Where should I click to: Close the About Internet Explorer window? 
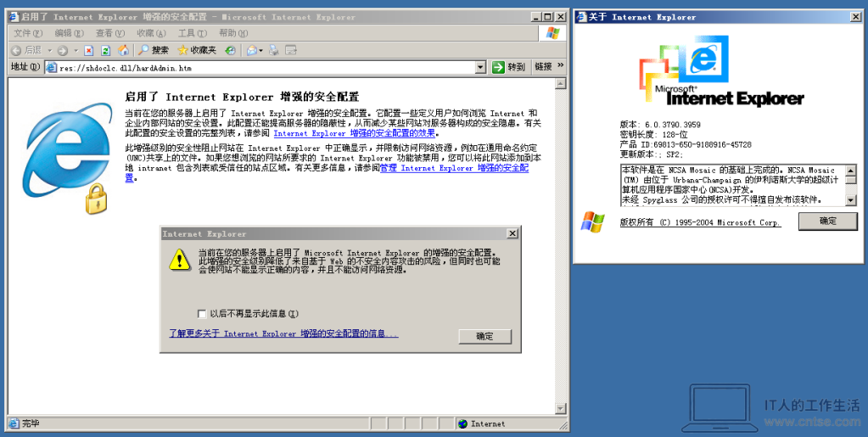pyautogui.click(x=856, y=17)
